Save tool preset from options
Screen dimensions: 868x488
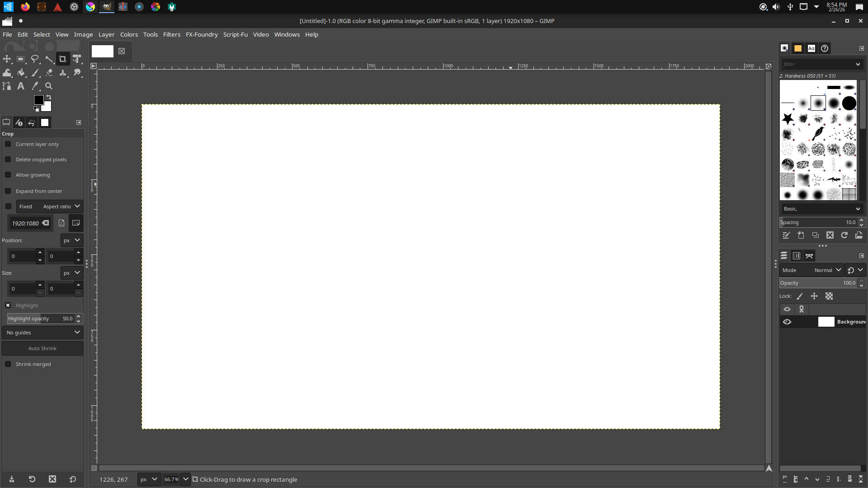pos(12,479)
